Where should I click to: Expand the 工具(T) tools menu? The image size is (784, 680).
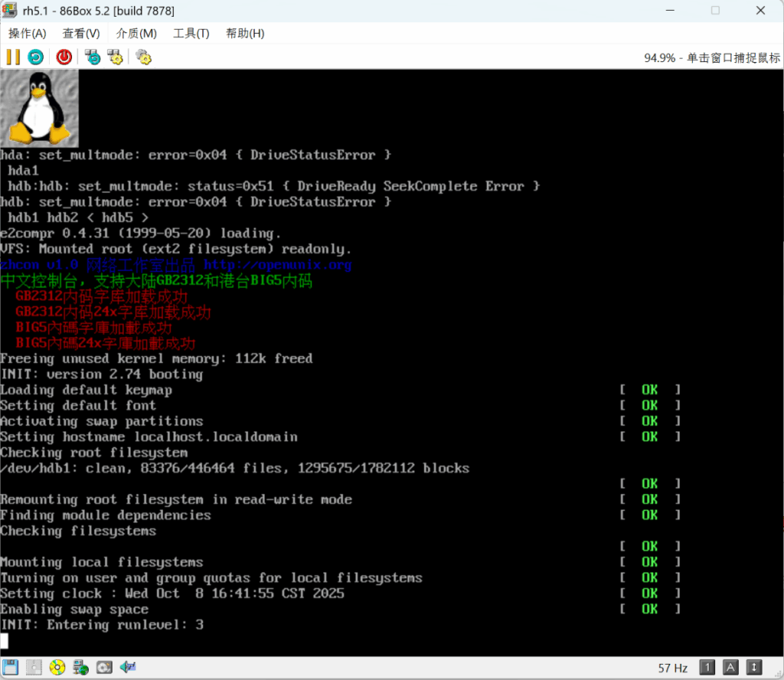click(x=191, y=33)
